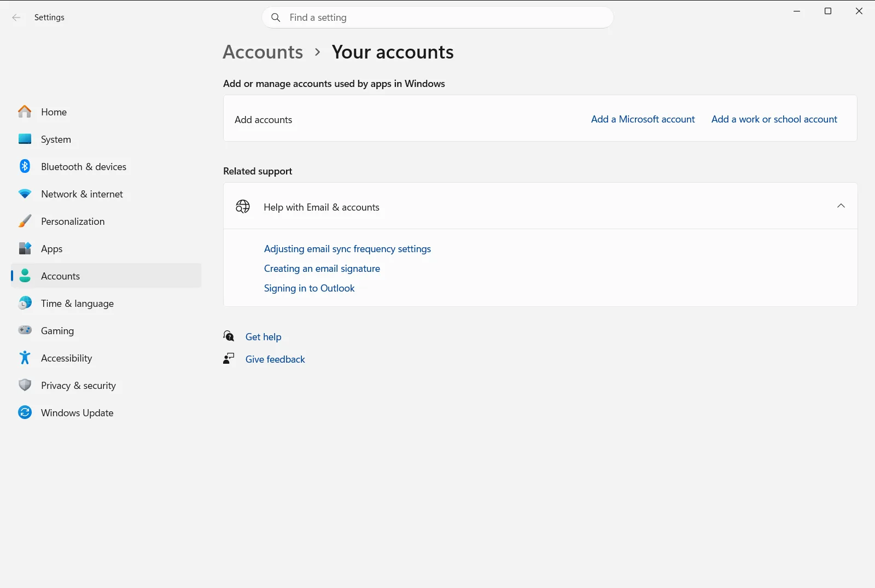The image size is (875, 588).
Task: Open Signing in to Outlook link
Action: (309, 288)
